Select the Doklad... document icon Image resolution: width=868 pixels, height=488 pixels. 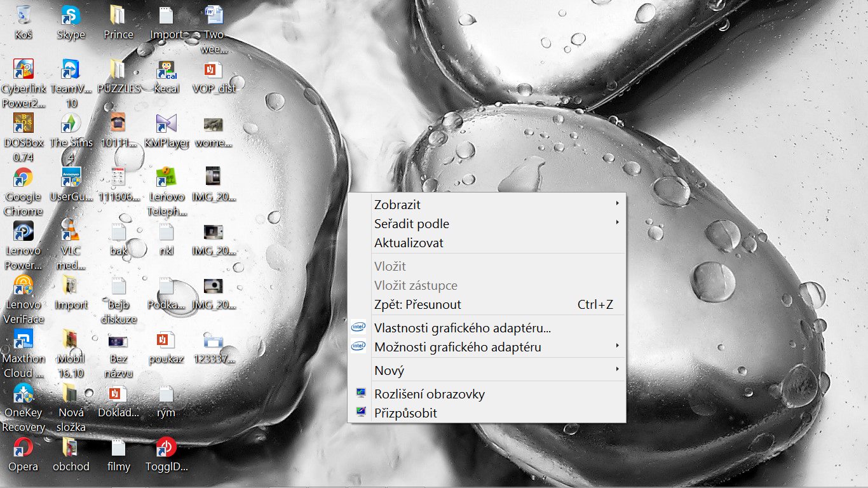(x=118, y=393)
